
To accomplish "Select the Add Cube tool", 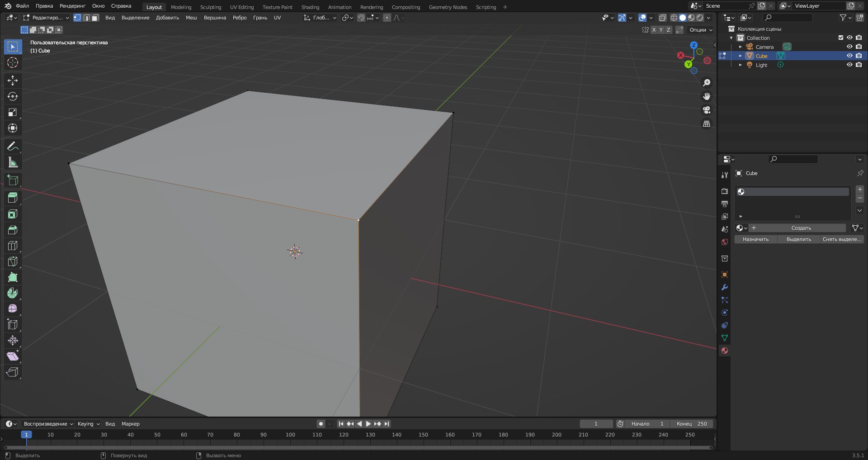I will point(13,180).
